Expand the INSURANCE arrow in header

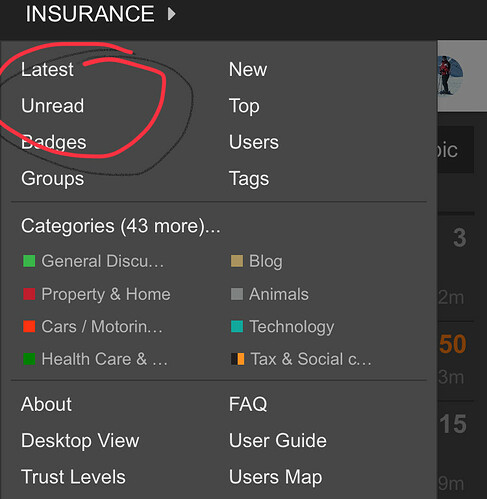point(171,14)
